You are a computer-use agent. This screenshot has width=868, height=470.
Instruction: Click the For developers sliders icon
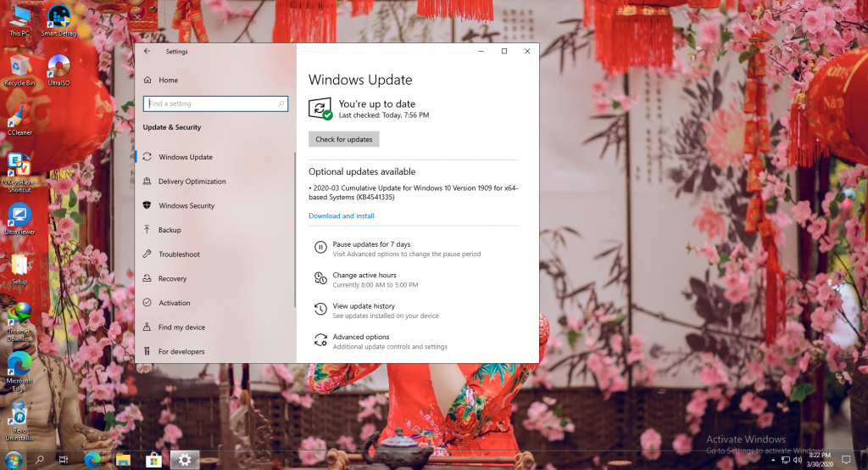[147, 351]
